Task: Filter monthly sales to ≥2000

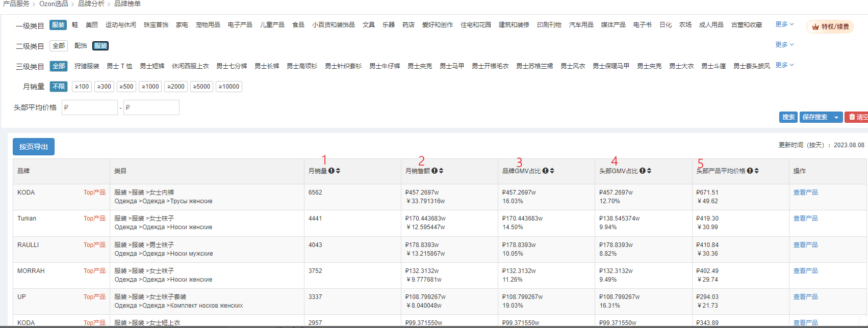Action: click(x=176, y=87)
